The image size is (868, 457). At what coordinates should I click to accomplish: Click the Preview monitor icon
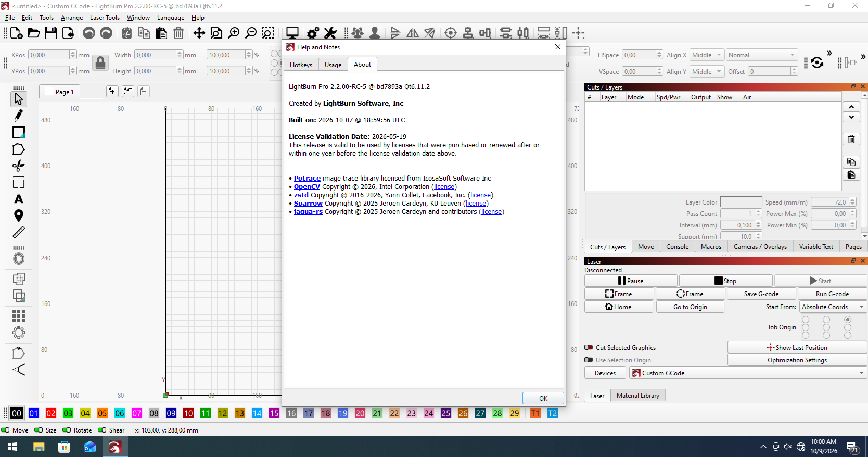point(292,33)
